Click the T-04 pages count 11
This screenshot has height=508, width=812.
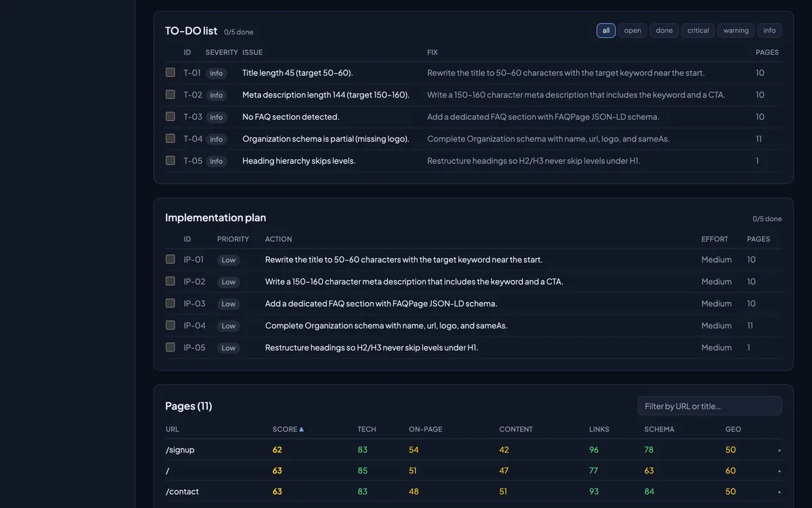point(759,139)
